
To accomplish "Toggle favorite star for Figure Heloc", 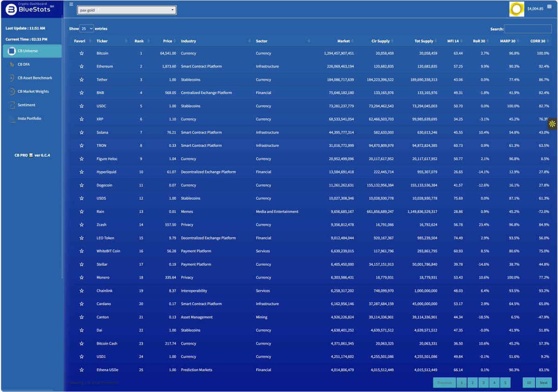I will pos(82,159).
